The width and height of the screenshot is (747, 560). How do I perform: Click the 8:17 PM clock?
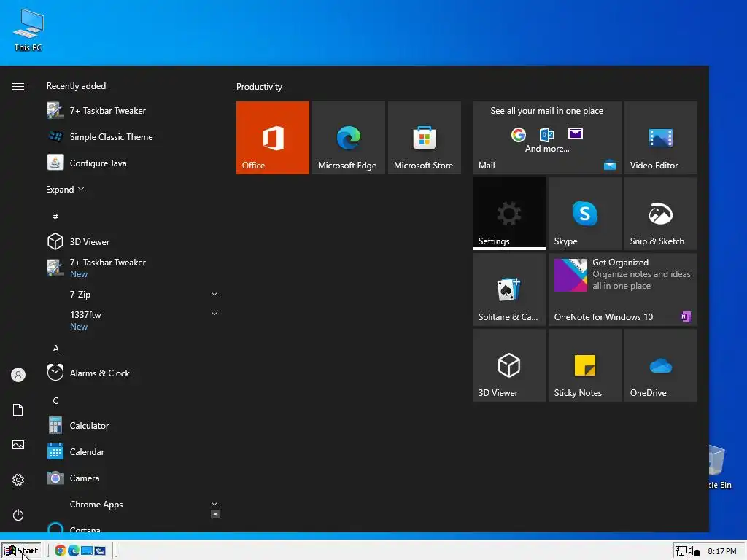[x=721, y=551]
